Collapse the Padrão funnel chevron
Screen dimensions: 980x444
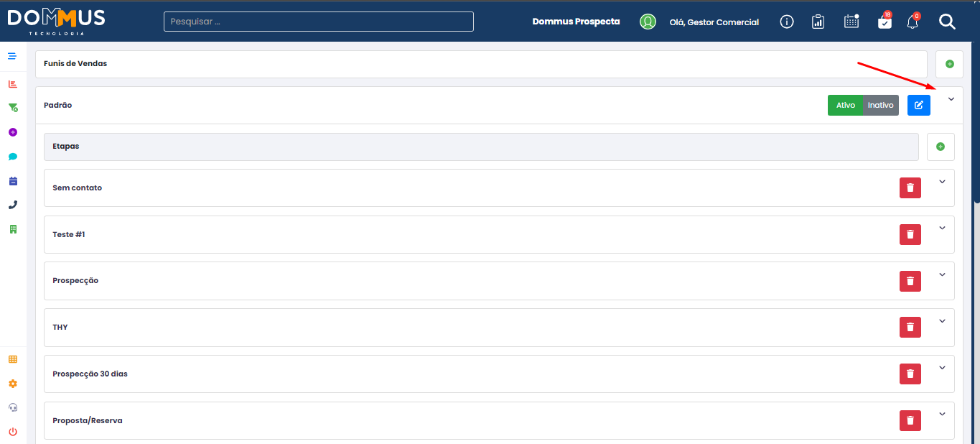[x=951, y=99]
